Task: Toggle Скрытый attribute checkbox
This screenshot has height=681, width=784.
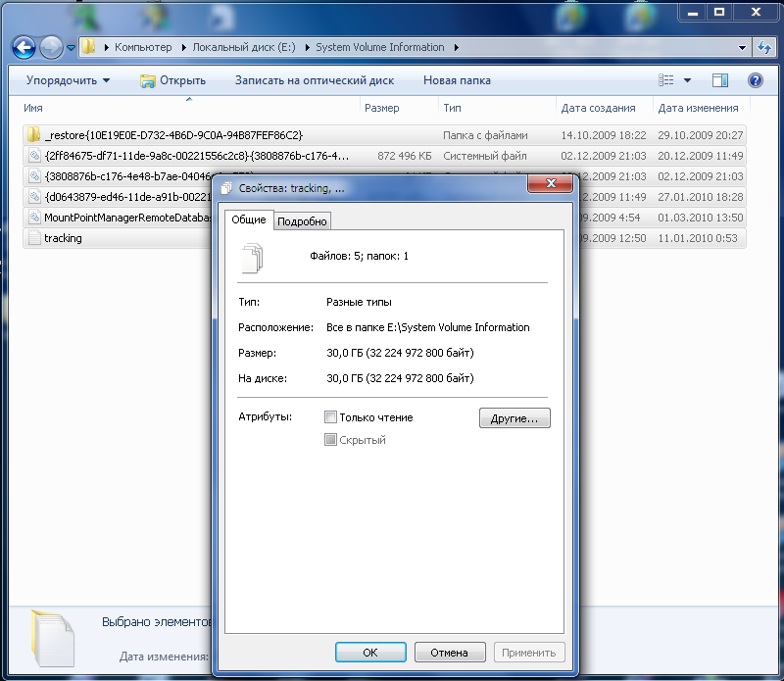Action: point(330,440)
